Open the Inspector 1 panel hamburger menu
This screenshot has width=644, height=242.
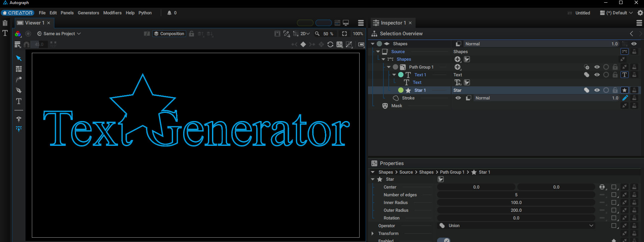pos(639,23)
